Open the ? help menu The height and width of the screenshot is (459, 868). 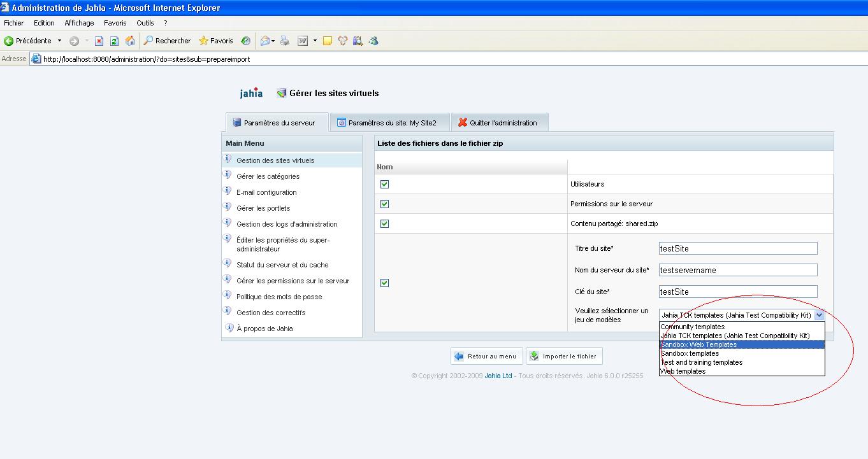166,23
